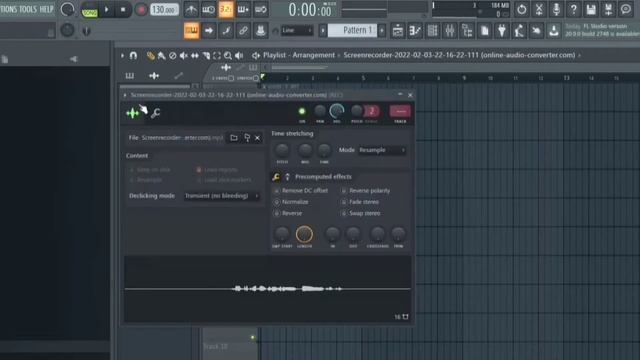Start playback with the Play button
Screen dimensions: 640x360
(x=107, y=9)
